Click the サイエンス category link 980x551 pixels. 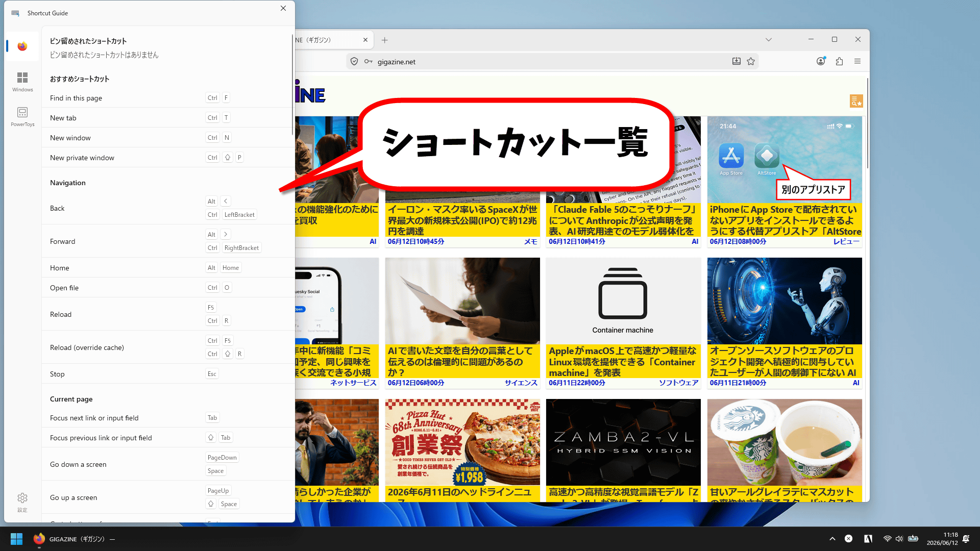[521, 383]
